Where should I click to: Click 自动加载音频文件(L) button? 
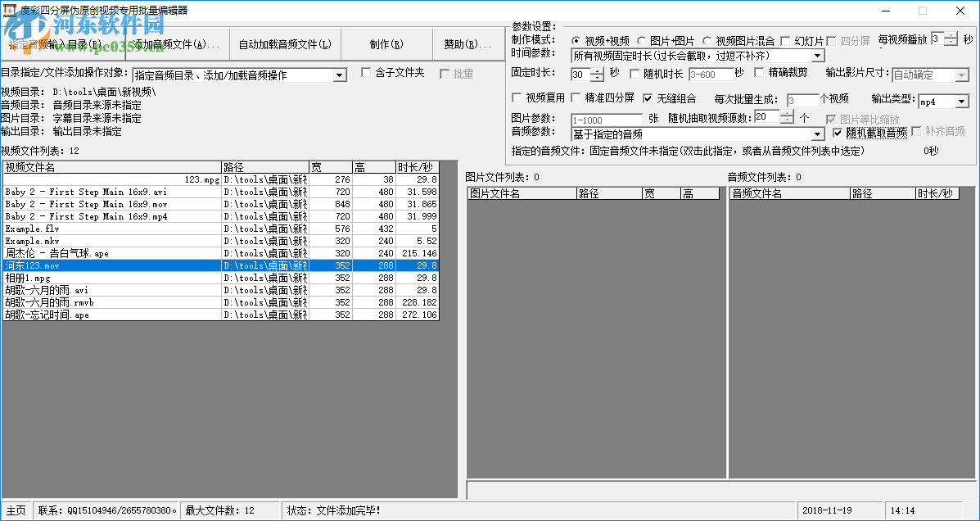coord(285,43)
